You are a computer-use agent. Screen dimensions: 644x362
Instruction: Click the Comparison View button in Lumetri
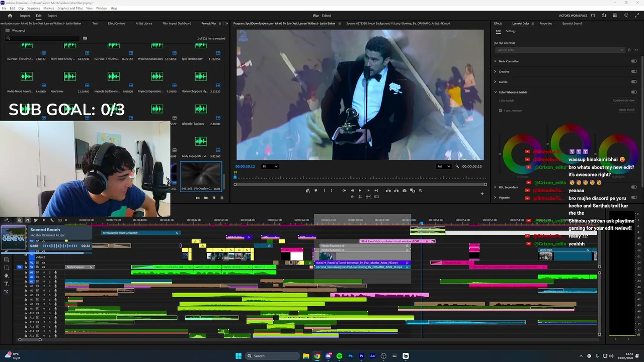tap(624, 101)
